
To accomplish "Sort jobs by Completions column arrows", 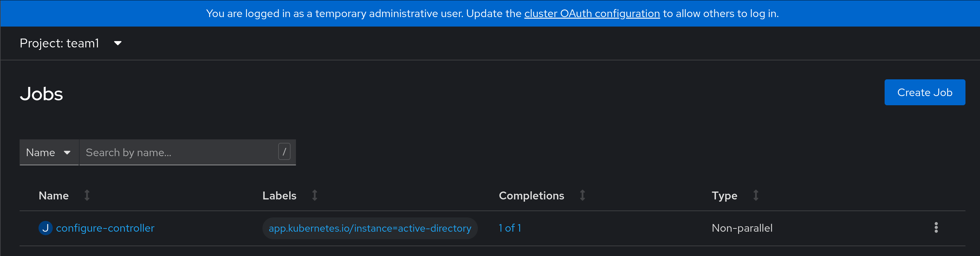I will (x=582, y=195).
